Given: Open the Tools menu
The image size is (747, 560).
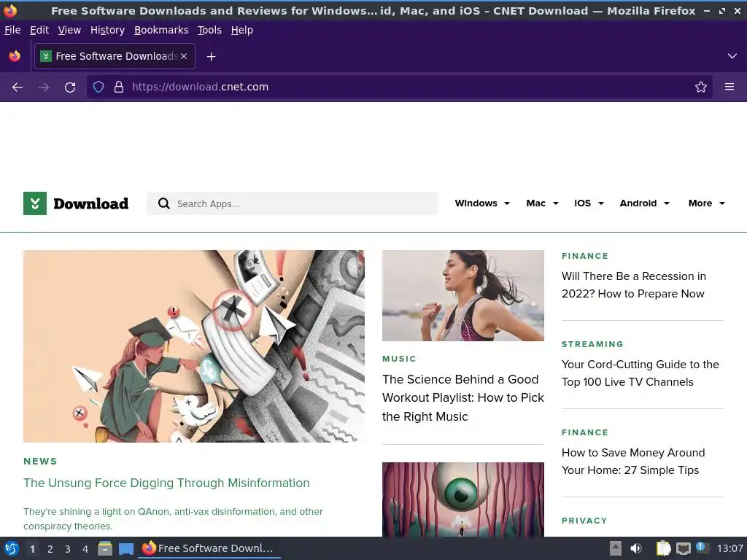Looking at the screenshot, I should [209, 30].
